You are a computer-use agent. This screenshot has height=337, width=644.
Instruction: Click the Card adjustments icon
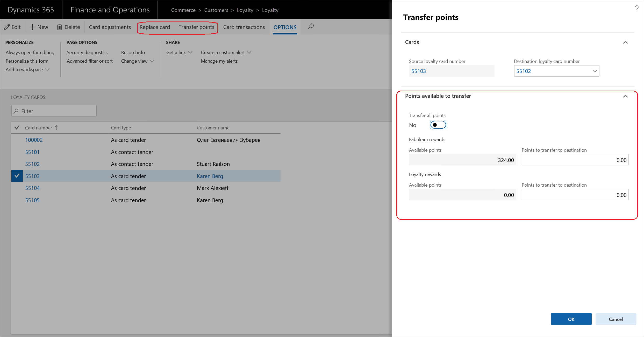110,27
